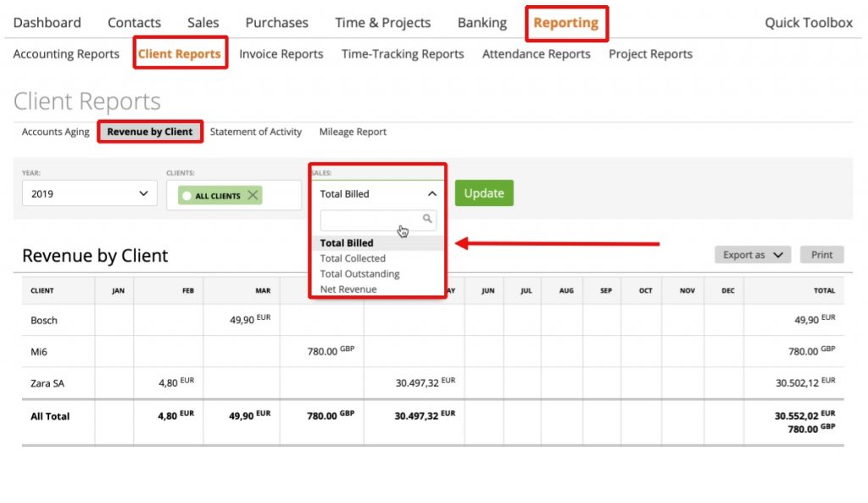Expand the Export as dropdown
This screenshot has height=503, width=868.
pyautogui.click(x=751, y=254)
